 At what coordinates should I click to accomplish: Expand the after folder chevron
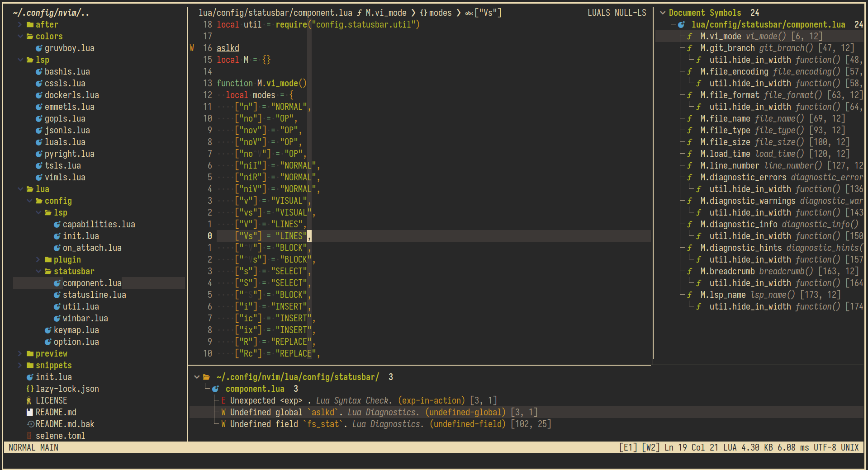point(20,24)
